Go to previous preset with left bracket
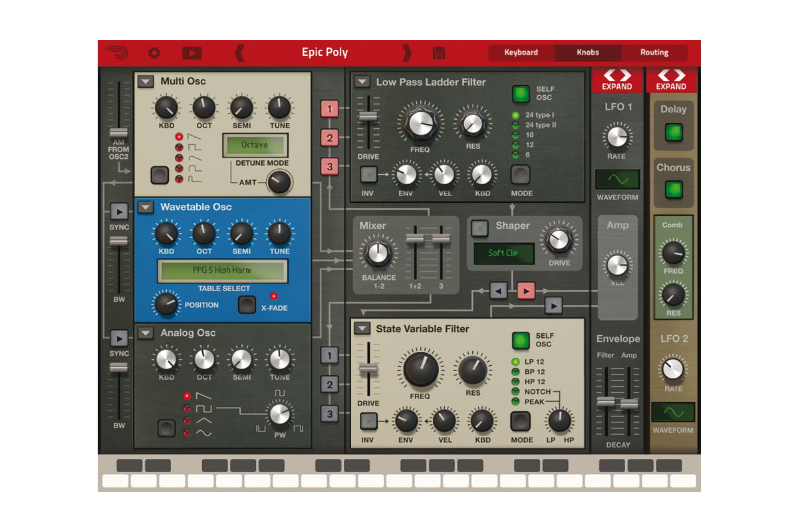Image resolution: width=798 pixels, height=532 pixels. pos(239,53)
